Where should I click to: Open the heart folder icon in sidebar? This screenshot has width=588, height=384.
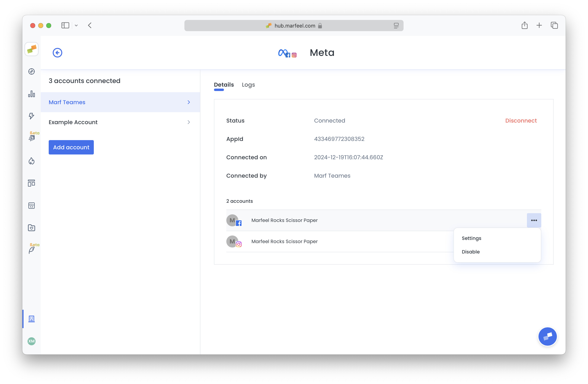[x=31, y=228]
